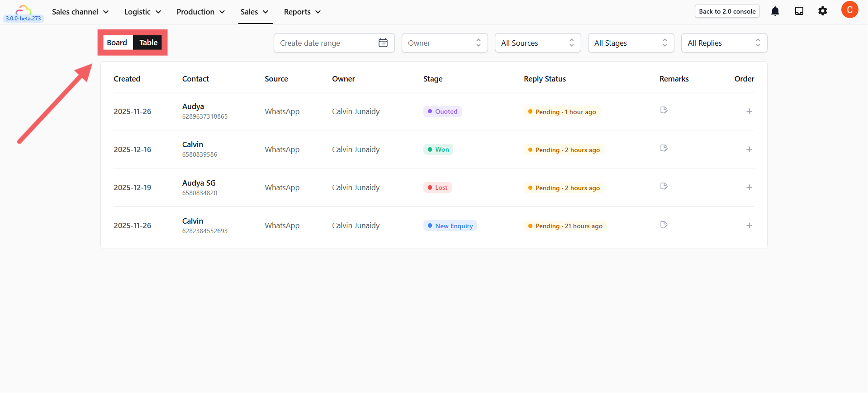Screen dimensions: 868x393
Task: Click the Contact column header
Action: pos(195,79)
